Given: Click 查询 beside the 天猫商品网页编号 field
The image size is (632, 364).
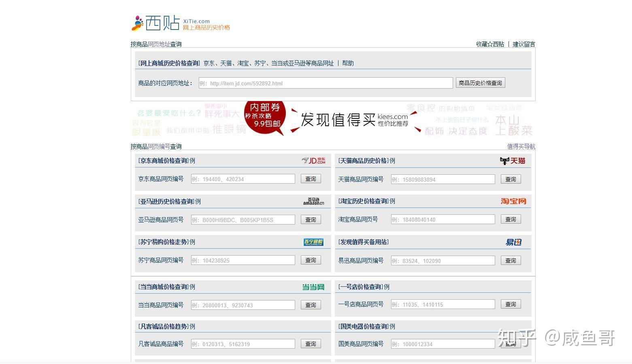Looking at the screenshot, I should 511,179.
